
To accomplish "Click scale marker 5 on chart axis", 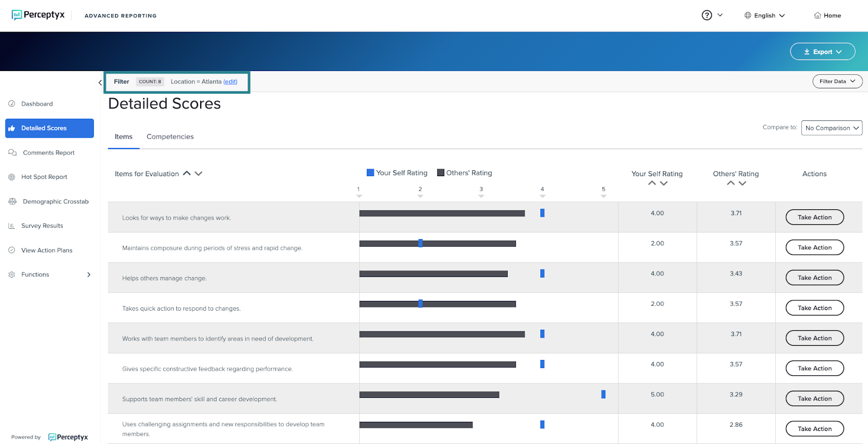I will pyautogui.click(x=603, y=192).
